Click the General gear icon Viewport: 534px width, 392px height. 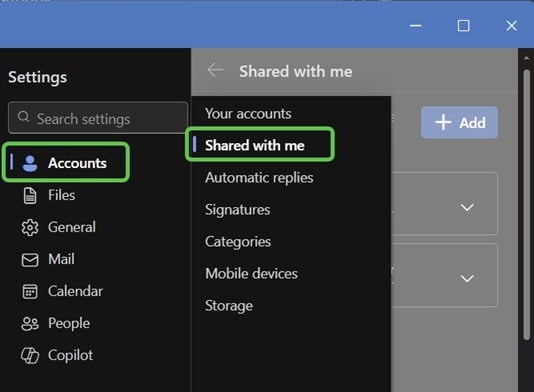[30, 228]
